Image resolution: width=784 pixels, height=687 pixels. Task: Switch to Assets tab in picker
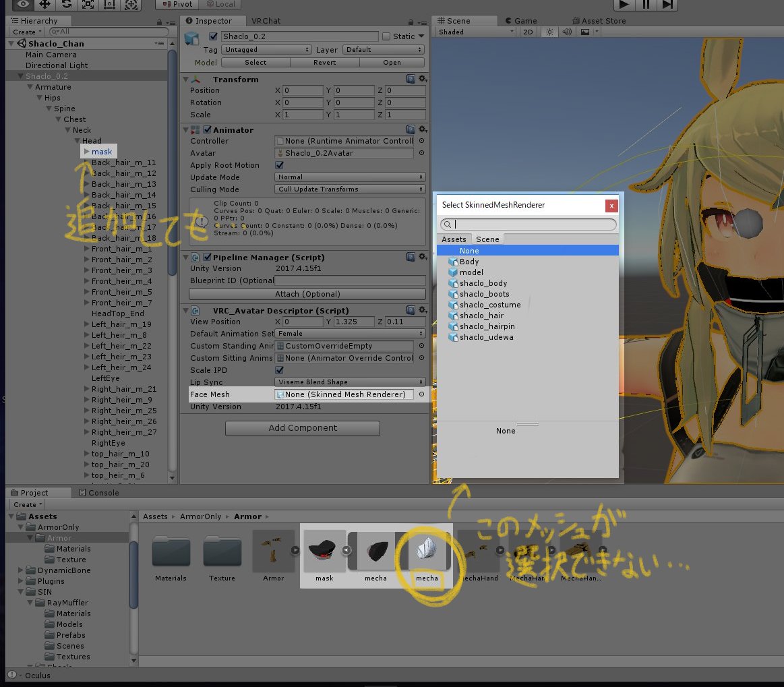(454, 239)
